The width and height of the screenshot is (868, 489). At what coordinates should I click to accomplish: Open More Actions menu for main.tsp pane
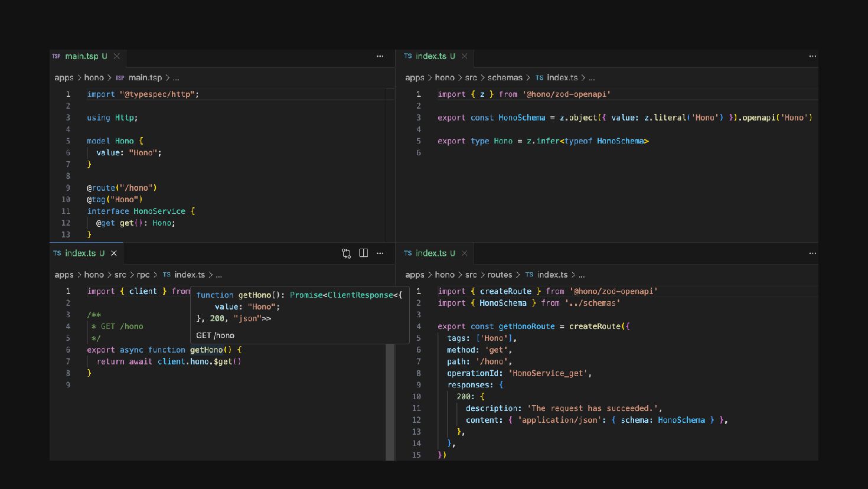click(380, 56)
